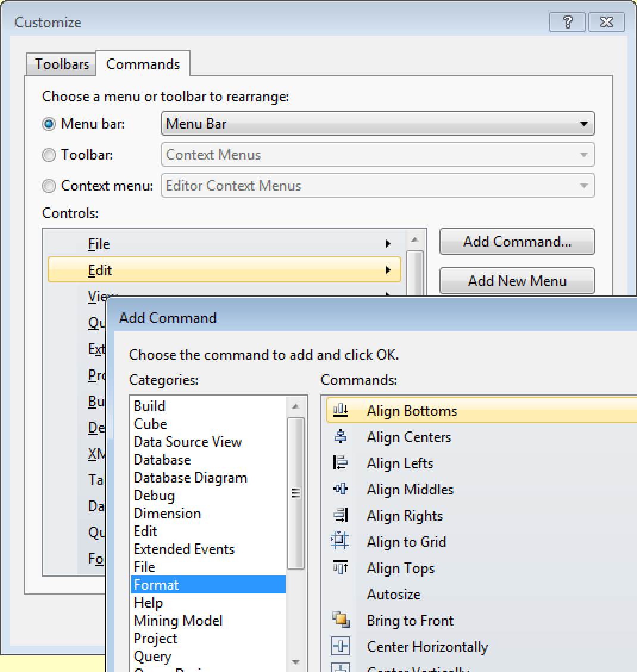Click the Align Centers icon
The width and height of the screenshot is (637, 672).
pos(341,437)
